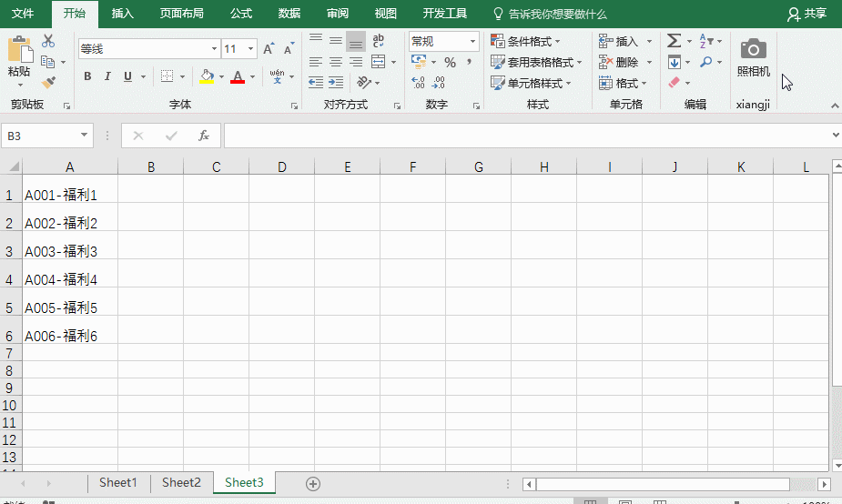
Task: Open the font size dropdown
Action: point(250,49)
